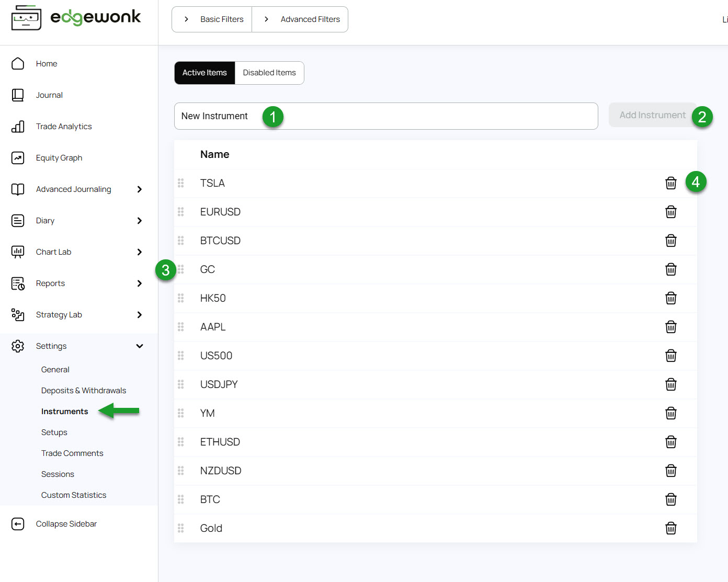The image size is (728, 582).
Task: Click the Add Instrument button
Action: coord(652,115)
